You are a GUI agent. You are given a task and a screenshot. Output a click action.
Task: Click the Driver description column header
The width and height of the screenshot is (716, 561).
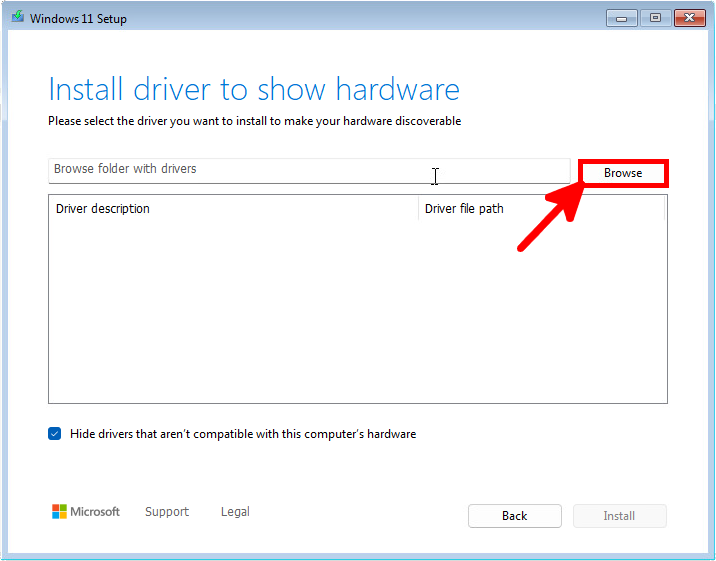point(233,209)
